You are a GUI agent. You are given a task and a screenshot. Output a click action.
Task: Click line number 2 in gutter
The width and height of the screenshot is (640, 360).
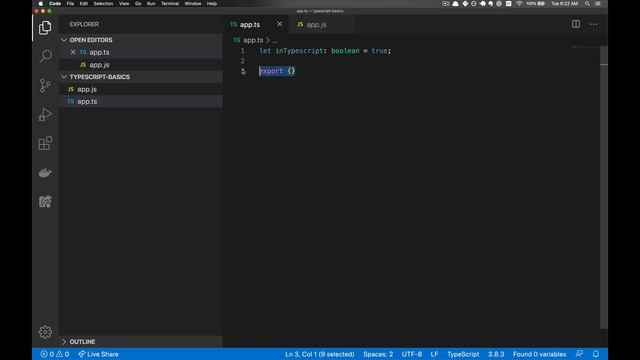(242, 61)
